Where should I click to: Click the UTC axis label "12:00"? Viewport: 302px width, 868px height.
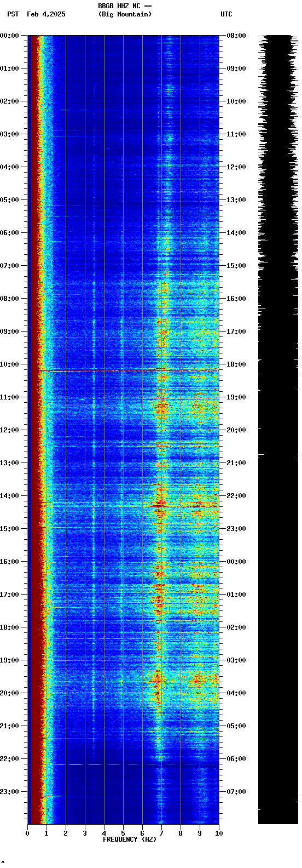tap(236, 167)
